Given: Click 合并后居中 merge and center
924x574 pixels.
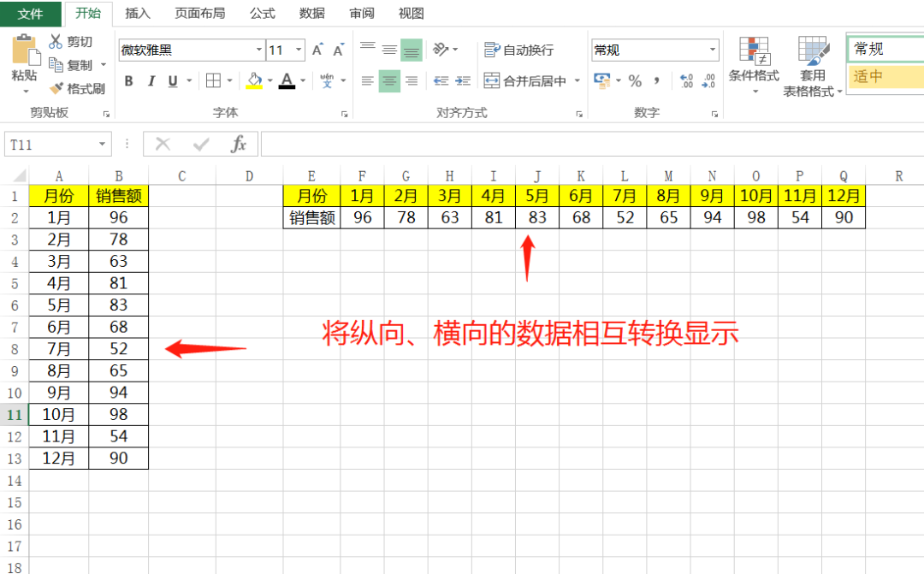Looking at the screenshot, I should 525,80.
